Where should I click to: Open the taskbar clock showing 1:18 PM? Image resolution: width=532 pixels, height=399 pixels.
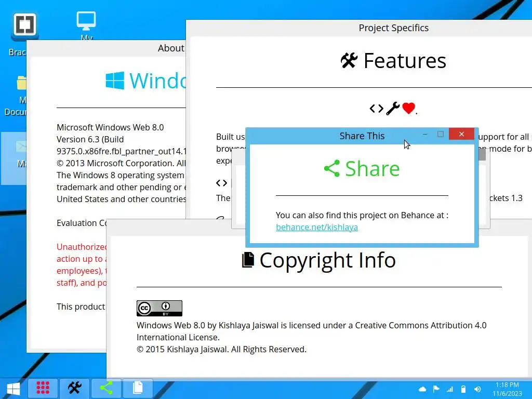pos(507,389)
